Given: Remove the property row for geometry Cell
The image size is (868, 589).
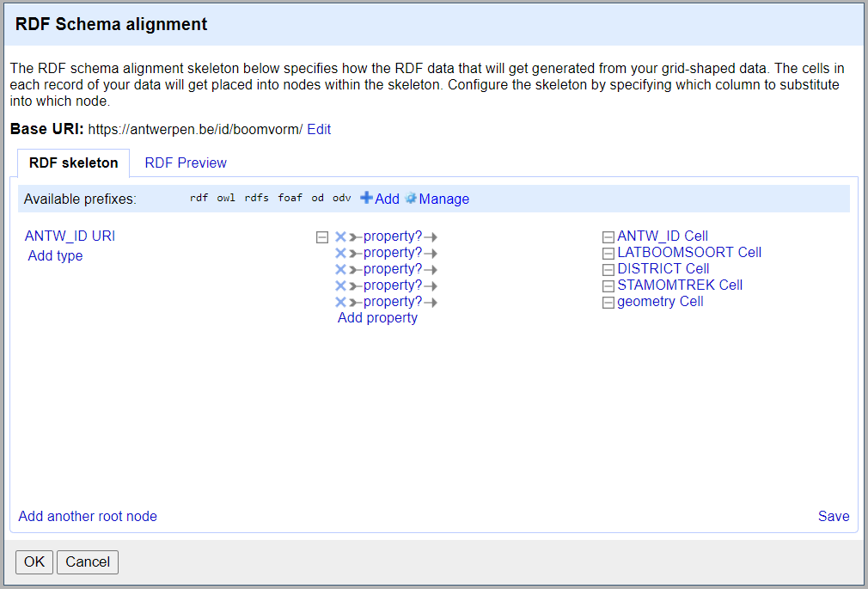Looking at the screenshot, I should pyautogui.click(x=340, y=302).
